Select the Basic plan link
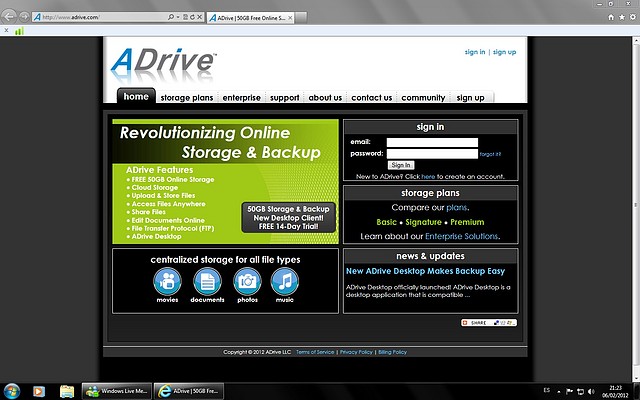The width and height of the screenshot is (640, 400). click(386, 222)
